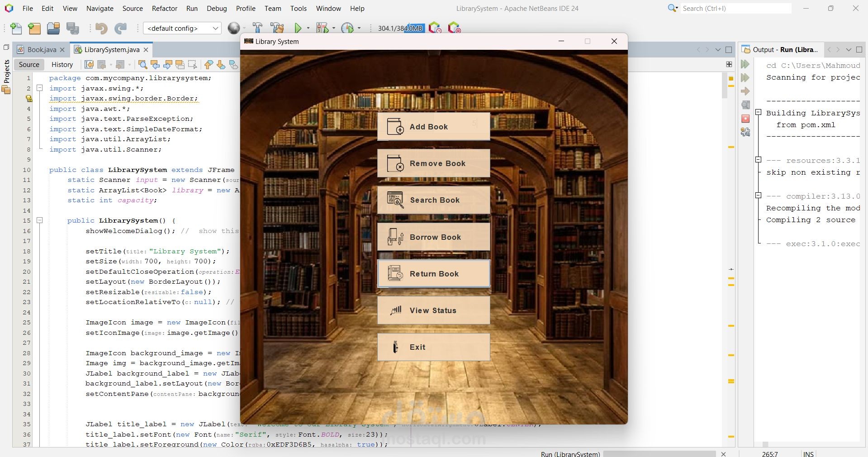Open the Output panel document list dropdown
Screen dimensions: 868x457
849,50
